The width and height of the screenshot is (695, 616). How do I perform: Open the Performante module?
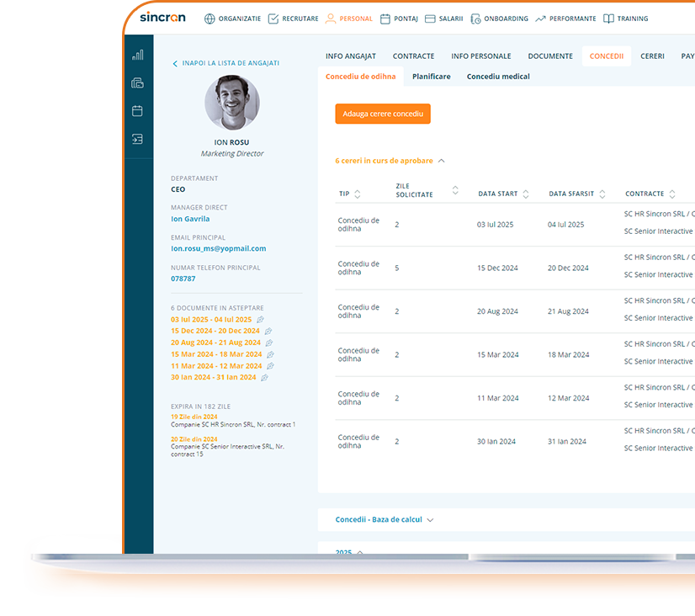pyautogui.click(x=573, y=18)
